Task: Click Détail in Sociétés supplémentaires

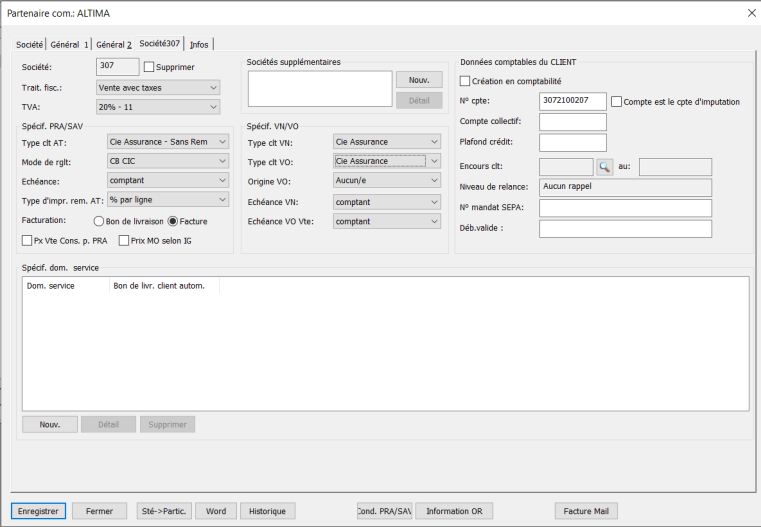Action: coord(419,100)
